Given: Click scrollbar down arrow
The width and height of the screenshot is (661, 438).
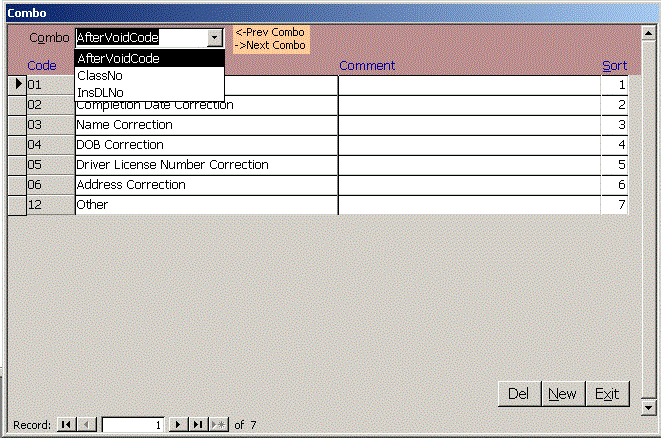Looking at the screenshot, I should (x=648, y=407).
